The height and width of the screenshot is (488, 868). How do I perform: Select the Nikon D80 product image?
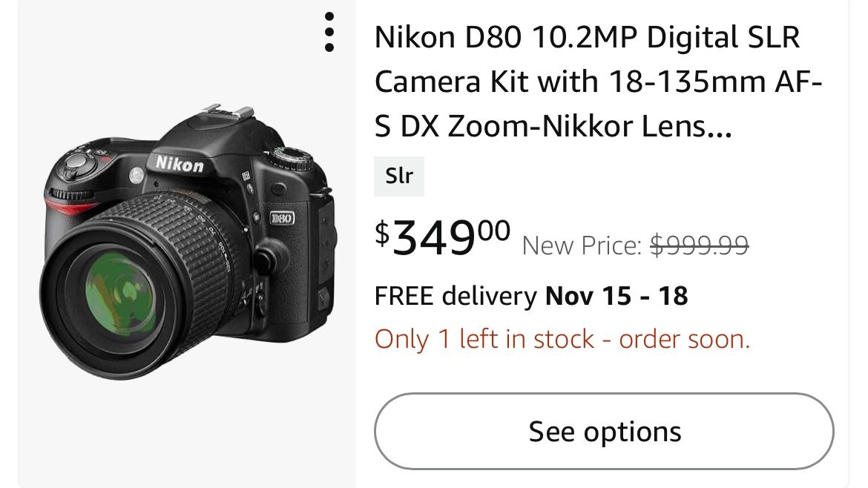pos(178,245)
